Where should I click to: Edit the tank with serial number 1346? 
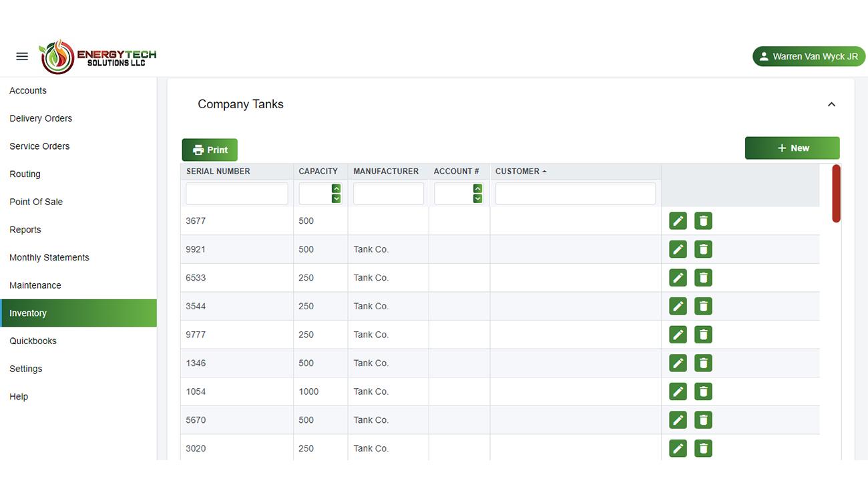click(678, 363)
